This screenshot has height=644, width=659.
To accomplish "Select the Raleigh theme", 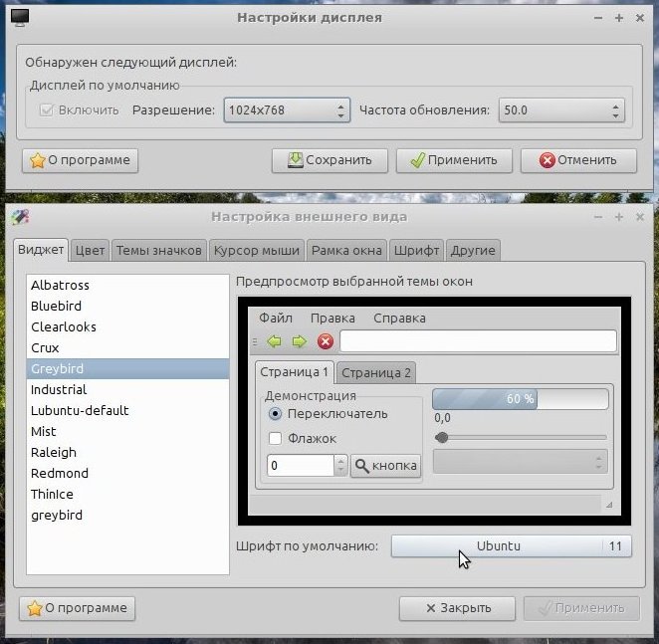I will click(127, 452).
